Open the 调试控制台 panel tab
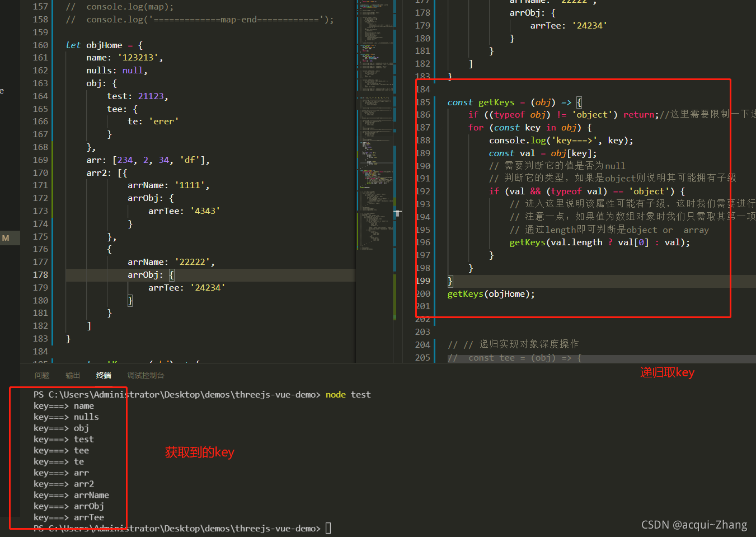The width and height of the screenshot is (756, 537). click(x=145, y=375)
